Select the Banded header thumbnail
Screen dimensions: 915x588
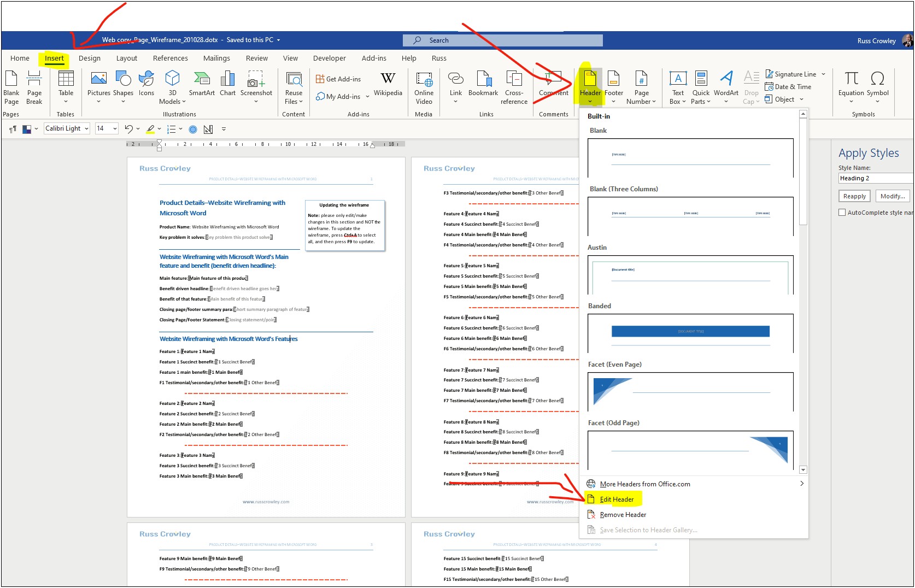[690, 333]
